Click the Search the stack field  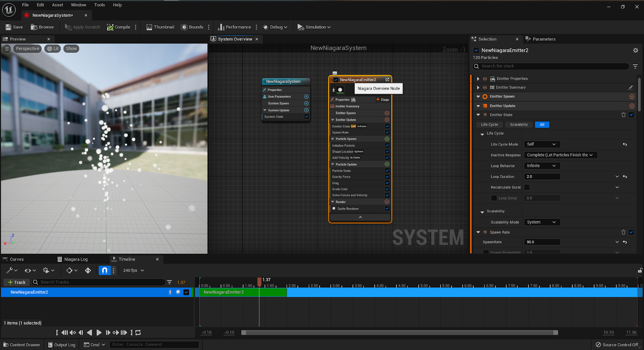click(551, 66)
